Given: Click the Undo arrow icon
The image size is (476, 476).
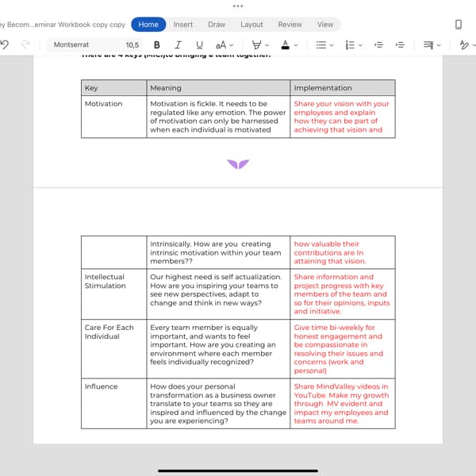Looking at the screenshot, I should (4, 45).
